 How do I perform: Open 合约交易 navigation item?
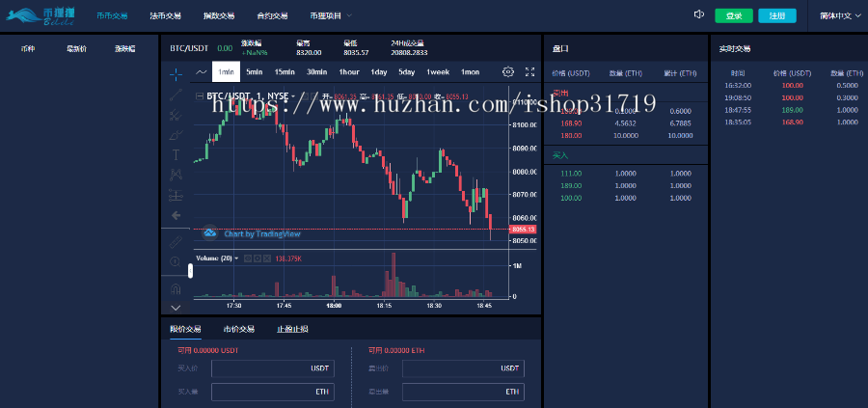272,16
